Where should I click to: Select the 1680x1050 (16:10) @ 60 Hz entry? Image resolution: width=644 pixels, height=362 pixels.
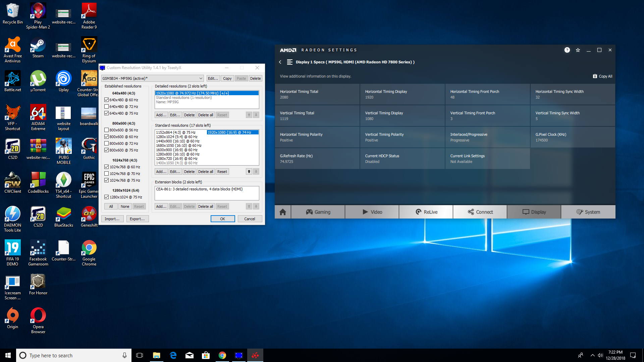[178, 145]
